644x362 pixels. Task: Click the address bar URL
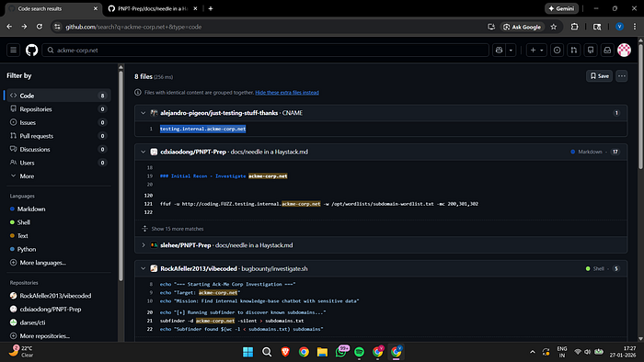(133, 27)
